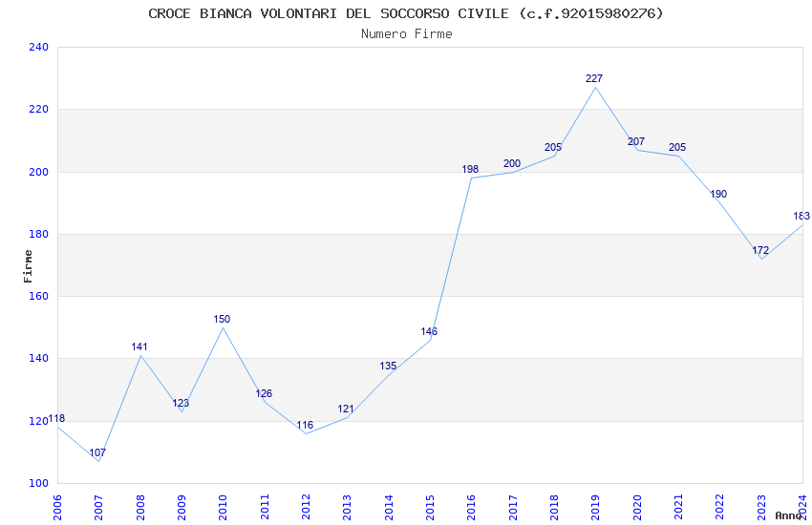Click the y-axis title Firme
The height and width of the screenshot is (525, 812).
coord(28,266)
